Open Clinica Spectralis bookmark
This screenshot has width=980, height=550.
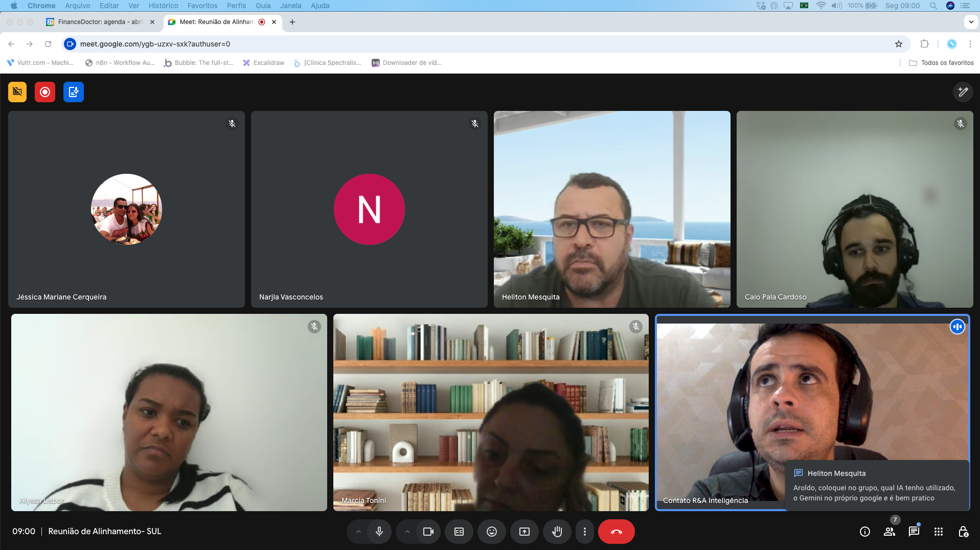327,63
